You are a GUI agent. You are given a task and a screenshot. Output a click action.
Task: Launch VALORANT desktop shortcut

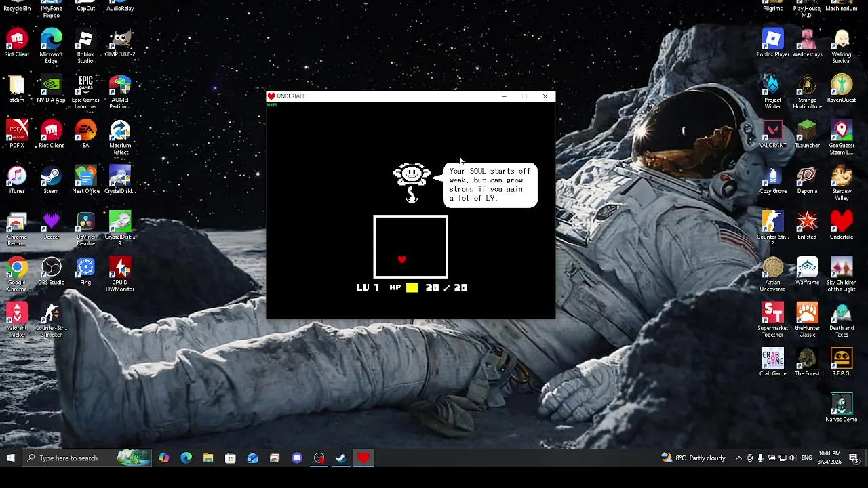pos(773,134)
